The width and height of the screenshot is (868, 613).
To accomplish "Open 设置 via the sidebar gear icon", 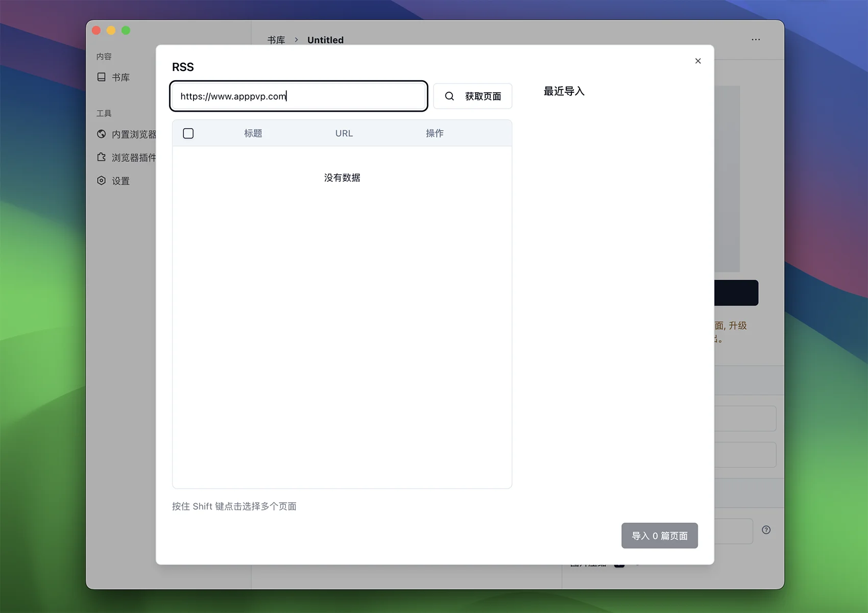I will point(102,181).
